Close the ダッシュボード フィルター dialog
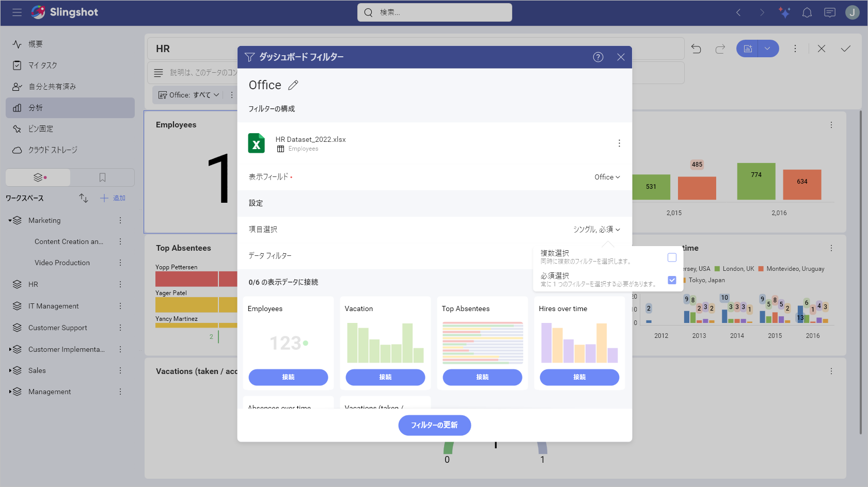This screenshot has width=868, height=487. point(621,57)
